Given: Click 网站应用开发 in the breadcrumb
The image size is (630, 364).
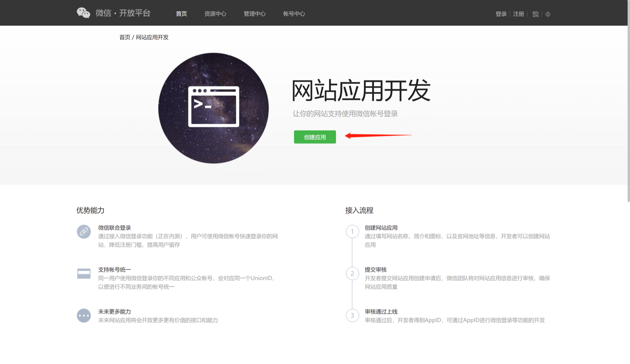Looking at the screenshot, I should pyautogui.click(x=152, y=37).
